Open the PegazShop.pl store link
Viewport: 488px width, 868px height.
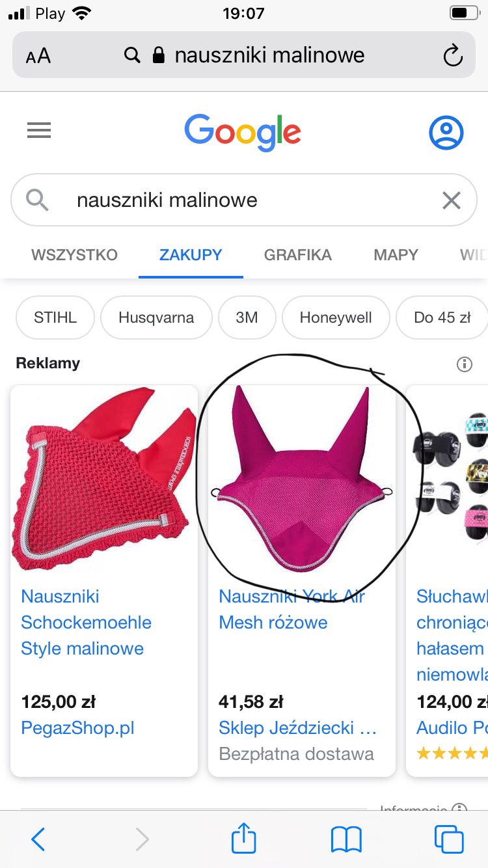pyautogui.click(x=77, y=727)
